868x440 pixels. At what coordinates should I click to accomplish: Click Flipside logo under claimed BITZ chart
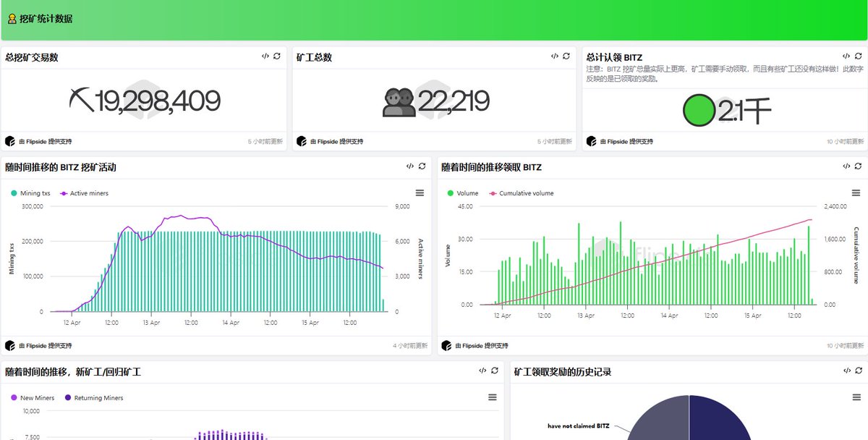(446, 345)
